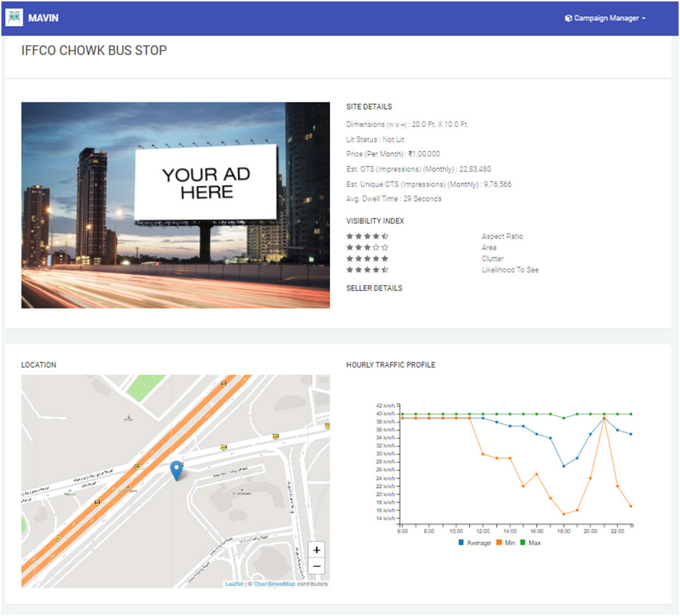Click the Likelihood To See star rating
The height and width of the screenshot is (616, 680).
[x=367, y=270]
